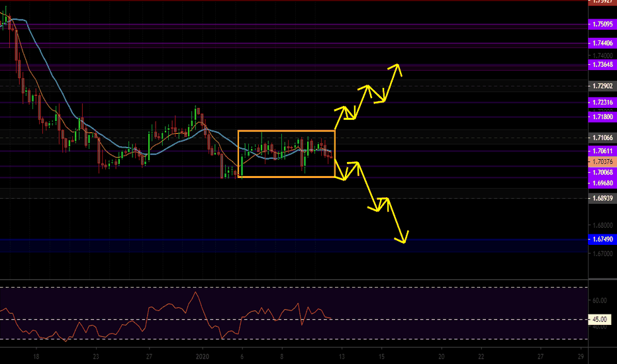
Task: Click the downward yellow arrow tip near 1.67490
Action: coord(404,242)
